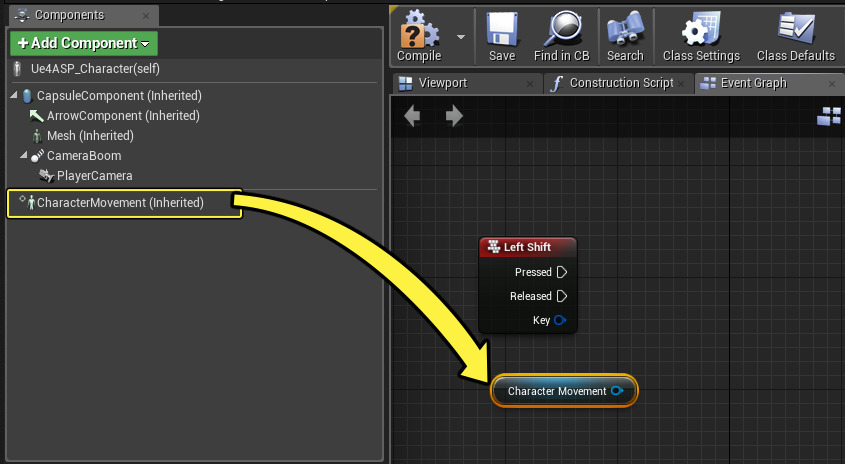Click the PlayerCamera camera icon
The height and width of the screenshot is (464, 845).
pyautogui.click(x=47, y=176)
